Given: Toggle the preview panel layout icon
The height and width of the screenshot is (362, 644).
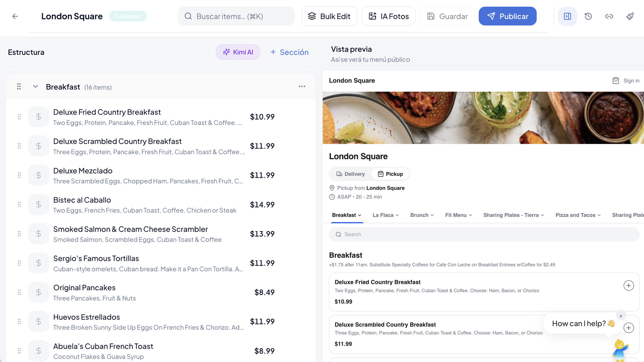Looking at the screenshot, I should point(567,16).
